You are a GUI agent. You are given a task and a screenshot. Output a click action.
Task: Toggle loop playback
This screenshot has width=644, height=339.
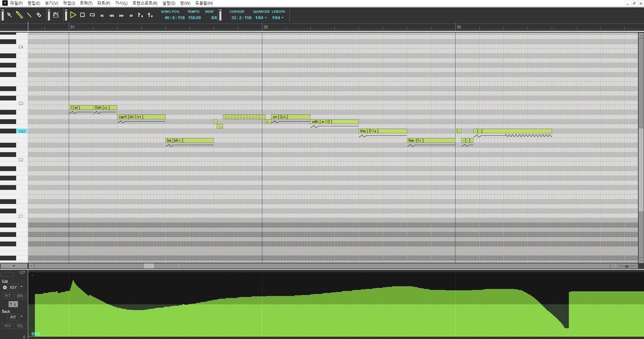tap(92, 15)
